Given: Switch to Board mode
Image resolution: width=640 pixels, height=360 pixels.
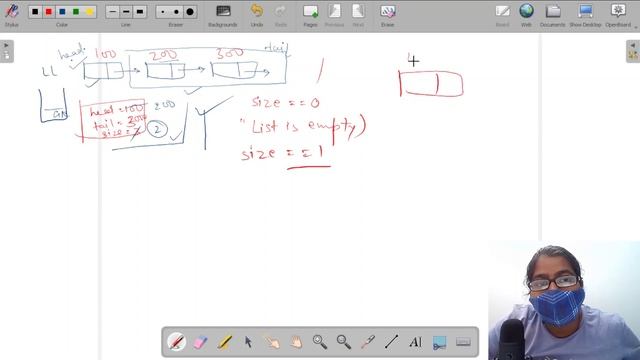Looking at the screenshot, I should point(502,16).
